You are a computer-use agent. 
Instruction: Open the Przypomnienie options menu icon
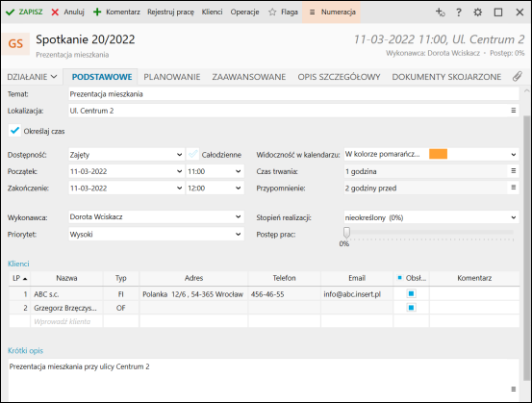pyautogui.click(x=514, y=188)
